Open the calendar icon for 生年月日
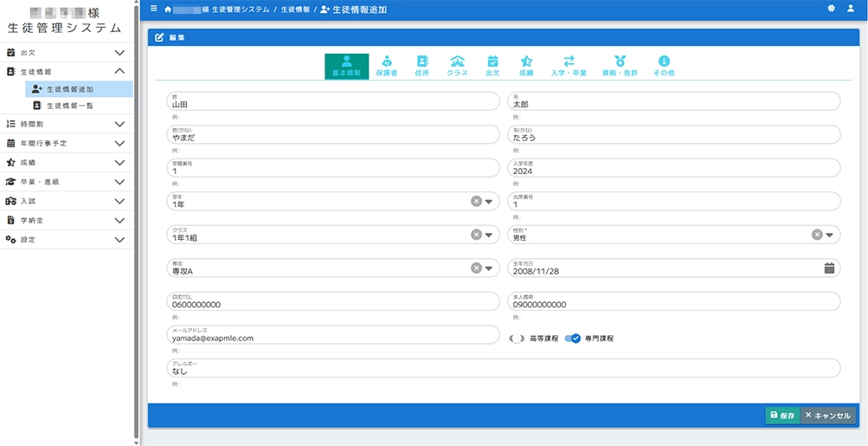 pyautogui.click(x=829, y=268)
